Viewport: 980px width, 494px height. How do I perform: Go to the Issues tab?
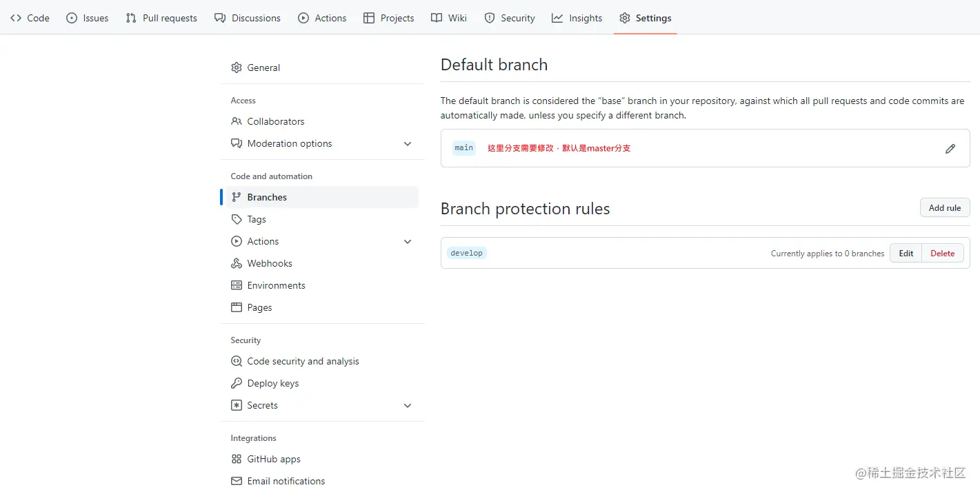pos(88,18)
